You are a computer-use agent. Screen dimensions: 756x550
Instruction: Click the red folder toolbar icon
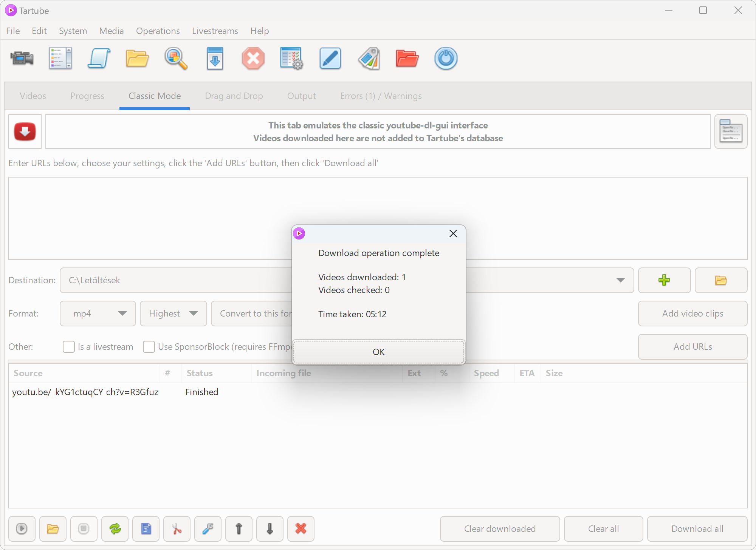(x=407, y=59)
